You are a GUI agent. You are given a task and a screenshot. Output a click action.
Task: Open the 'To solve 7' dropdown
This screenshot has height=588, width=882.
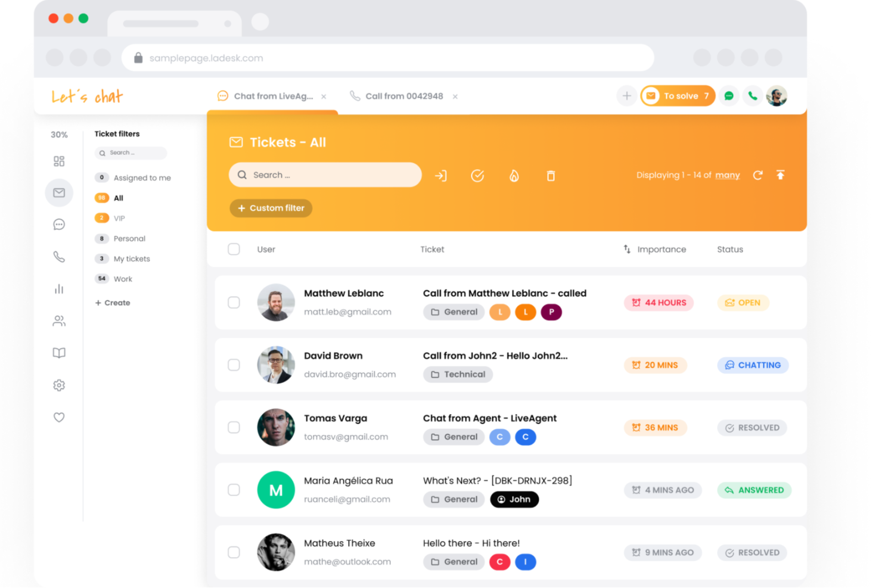678,95
